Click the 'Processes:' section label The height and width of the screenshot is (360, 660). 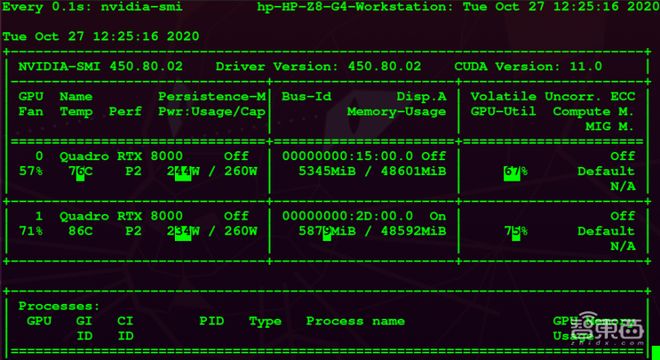[59, 306]
